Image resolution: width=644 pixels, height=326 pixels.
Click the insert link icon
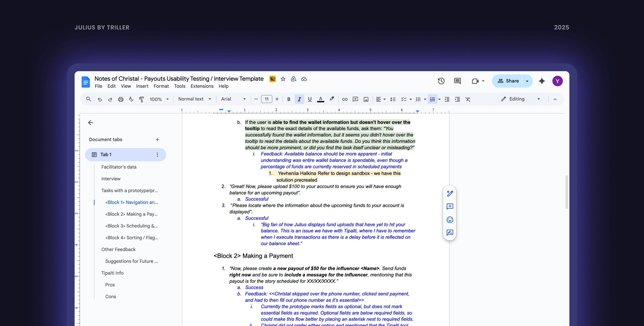tap(345, 99)
